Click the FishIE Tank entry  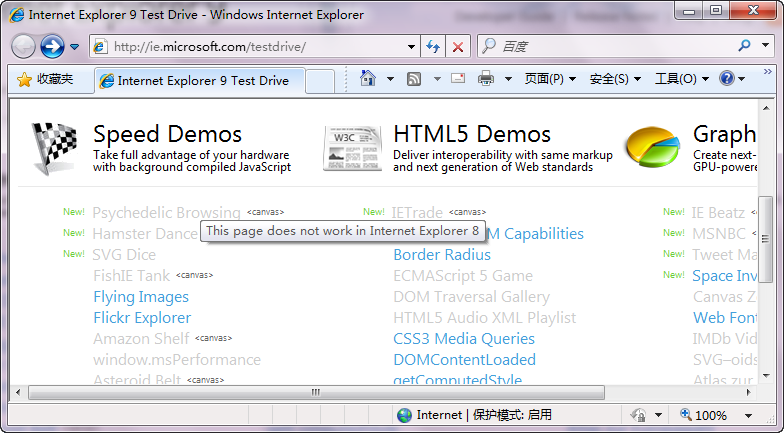click(132, 276)
